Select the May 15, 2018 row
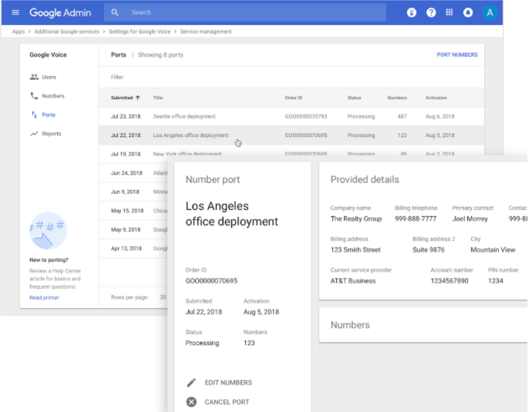 pos(134,210)
